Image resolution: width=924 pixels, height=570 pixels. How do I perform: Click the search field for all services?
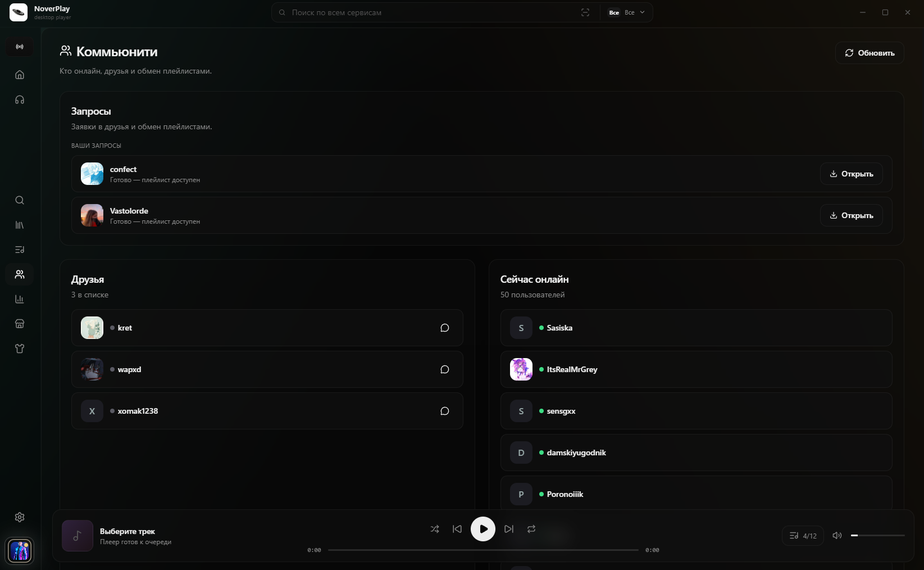(x=433, y=12)
